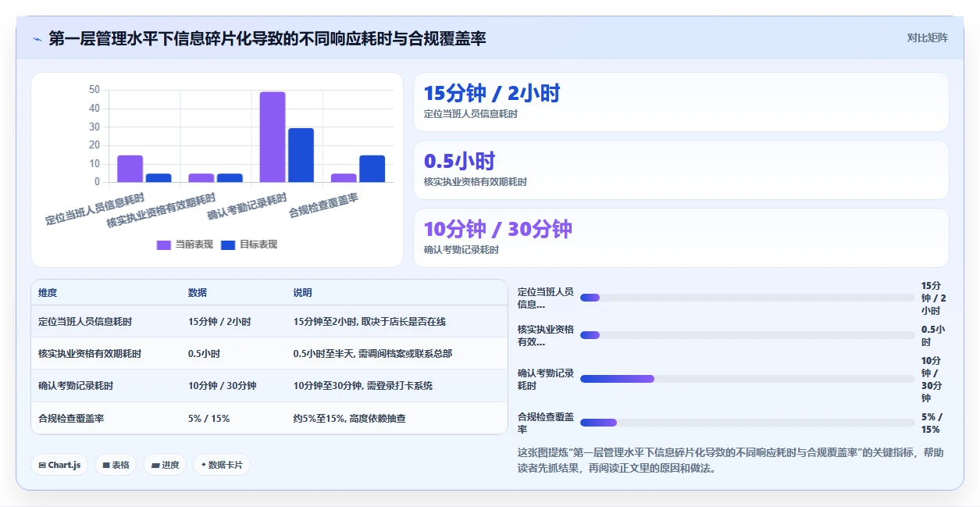Viewport: 980px width, 507px height.
Task: Click table cell 定位当班人员信息耗时
Action: [85, 322]
